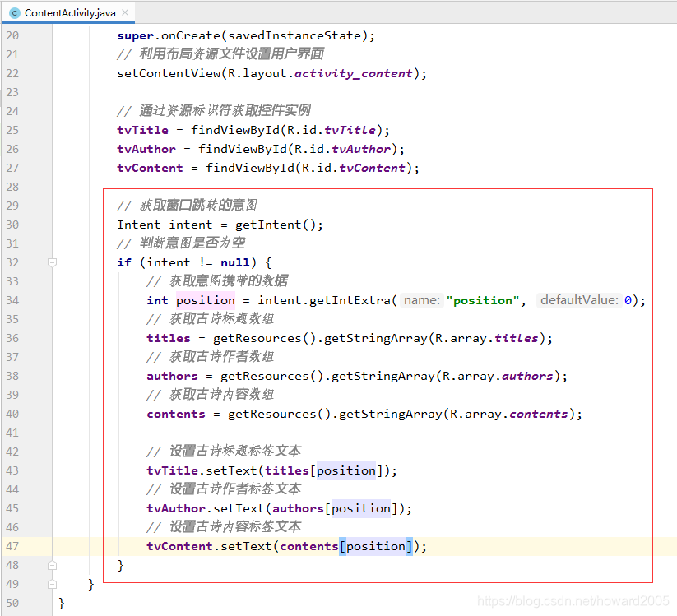Click comment '获取窗口跳转的意图' on line 29
677x616 pixels.
click(x=198, y=206)
